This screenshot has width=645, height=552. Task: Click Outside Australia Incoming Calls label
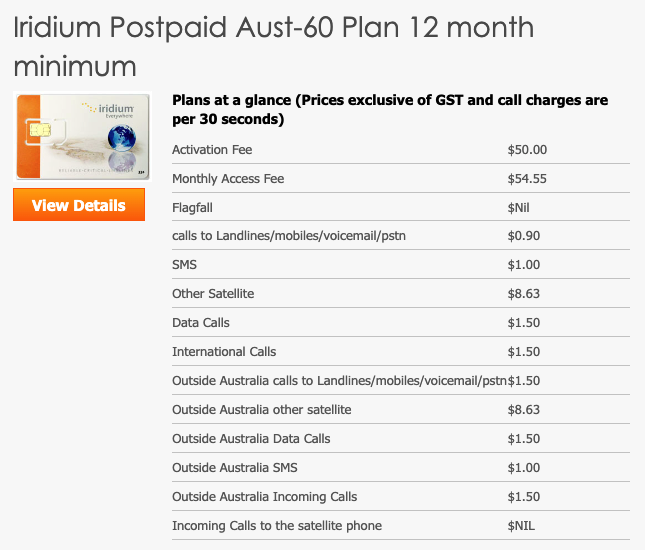[x=264, y=496]
